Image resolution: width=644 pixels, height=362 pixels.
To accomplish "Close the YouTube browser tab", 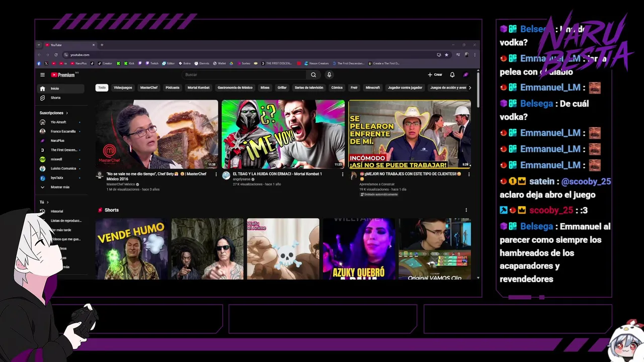I will (x=93, y=45).
